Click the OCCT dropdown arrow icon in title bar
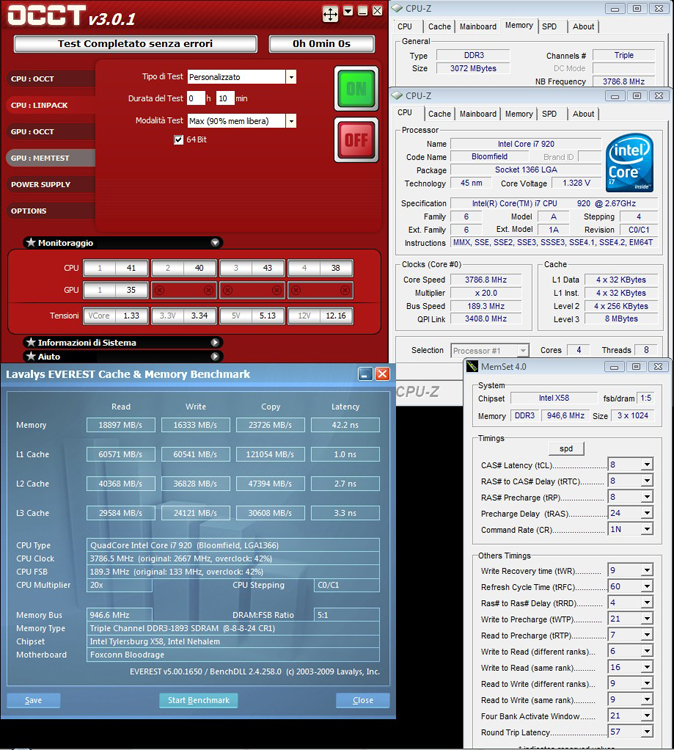Viewport: 674px width, 750px height. click(348, 11)
